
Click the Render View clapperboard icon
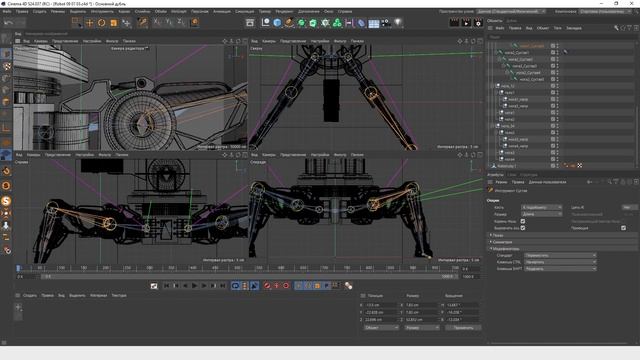(x=454, y=23)
